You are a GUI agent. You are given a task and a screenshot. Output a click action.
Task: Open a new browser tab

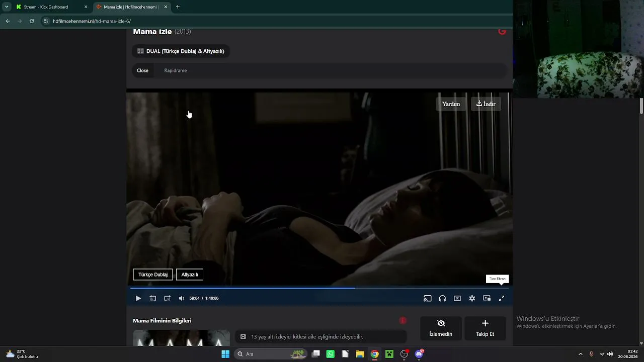[x=178, y=7]
